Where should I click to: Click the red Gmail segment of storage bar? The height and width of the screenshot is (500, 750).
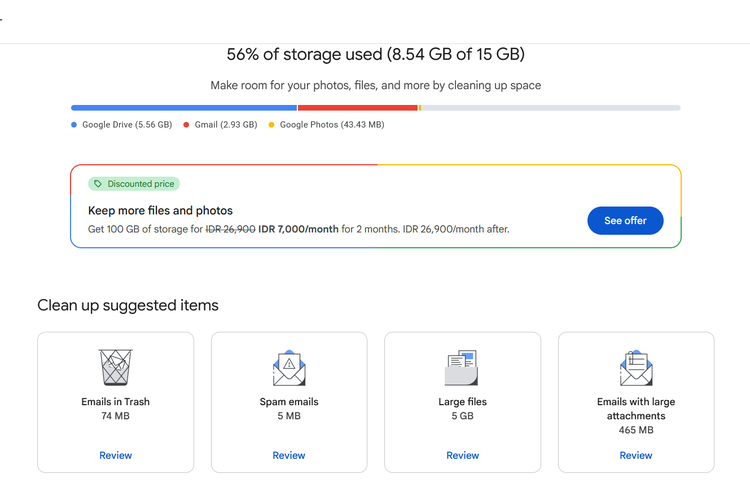click(357, 108)
